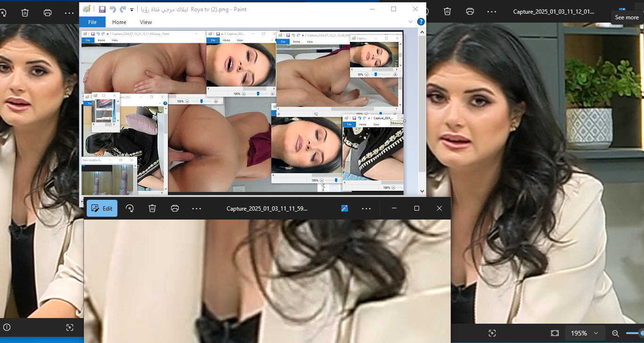Click the Print icon in the Photos toolbar

[174, 208]
